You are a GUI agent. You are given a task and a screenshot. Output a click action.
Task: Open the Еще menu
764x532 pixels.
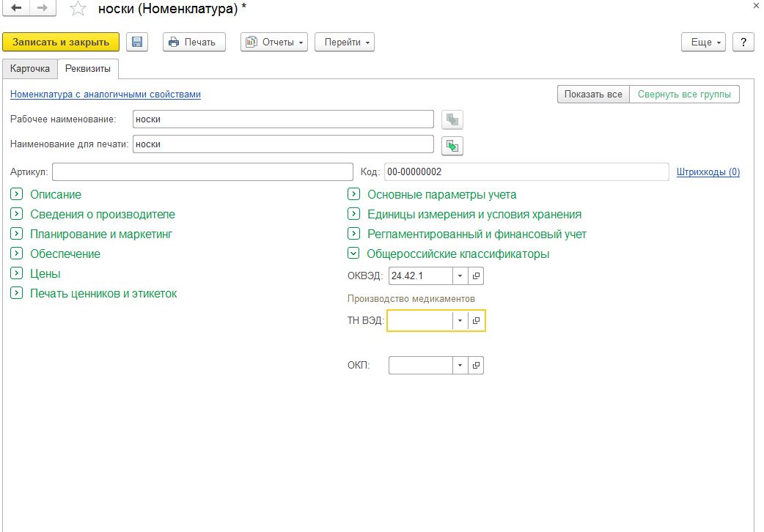[x=706, y=42]
